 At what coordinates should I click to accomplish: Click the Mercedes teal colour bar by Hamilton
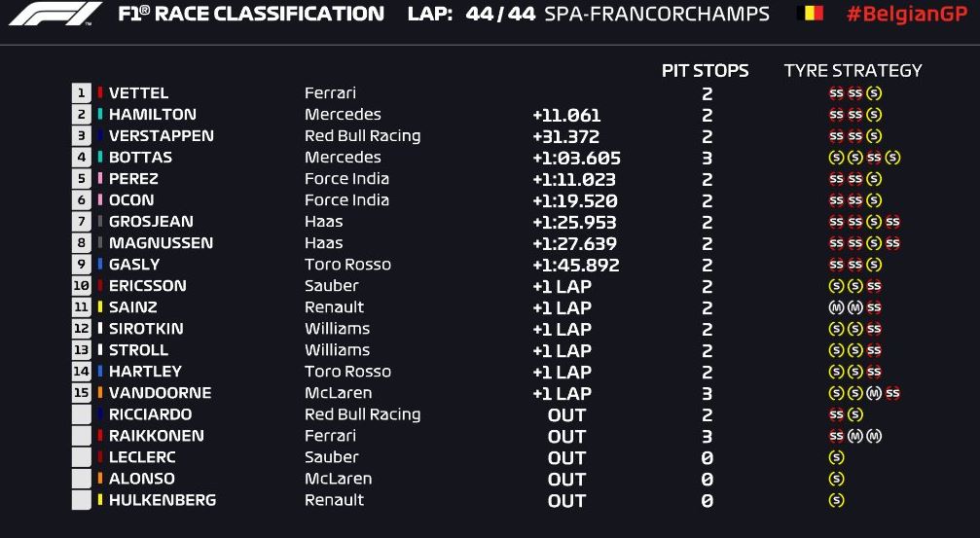click(x=100, y=115)
